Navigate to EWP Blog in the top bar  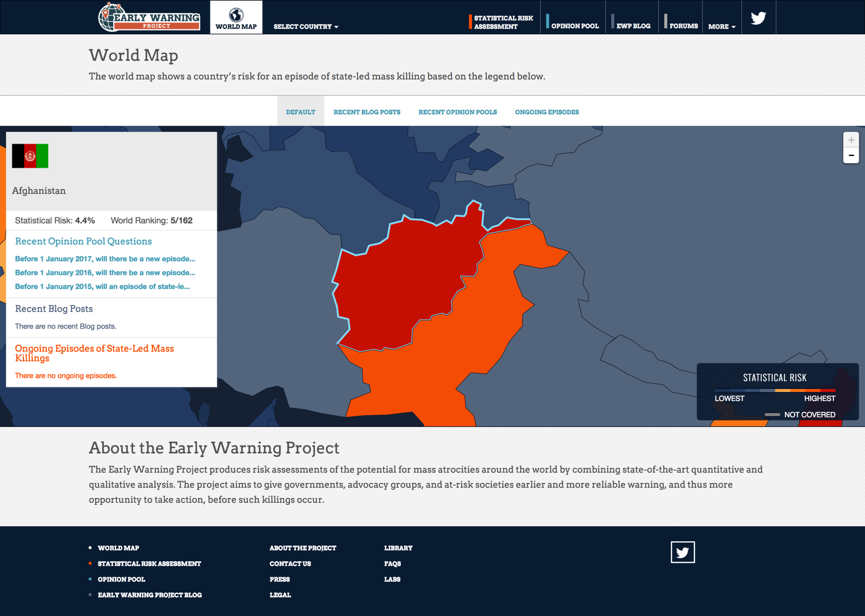(633, 26)
